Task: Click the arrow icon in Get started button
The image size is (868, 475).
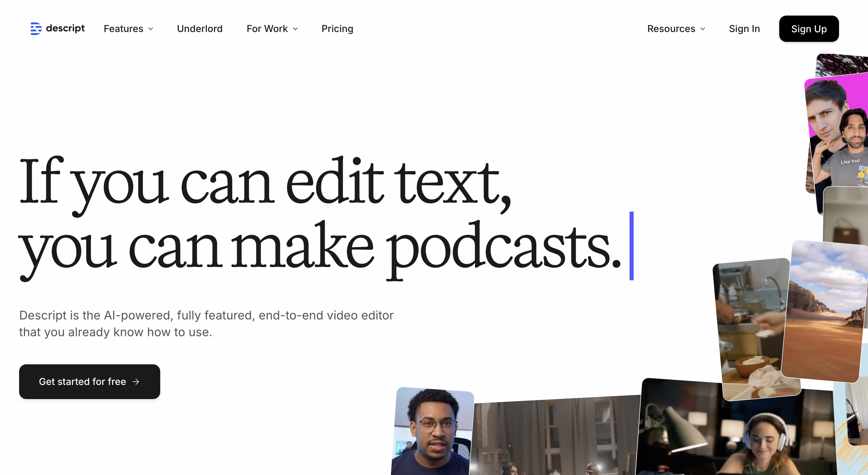Action: [136, 382]
